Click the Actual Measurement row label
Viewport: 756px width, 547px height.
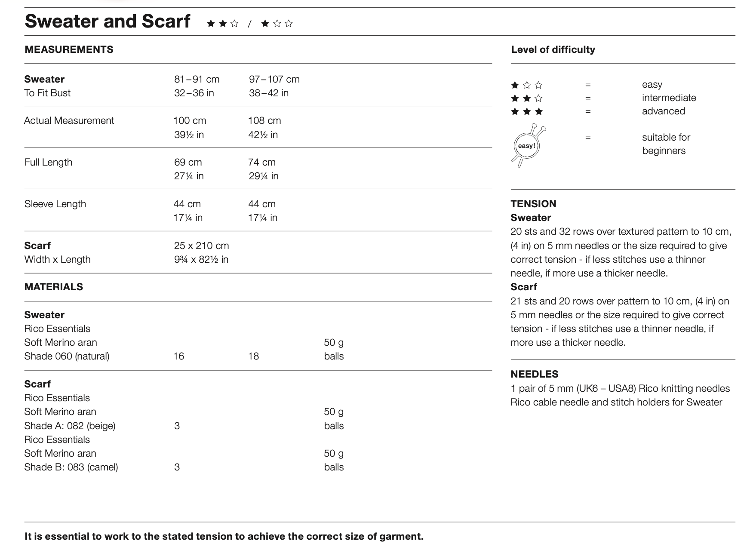pos(69,120)
